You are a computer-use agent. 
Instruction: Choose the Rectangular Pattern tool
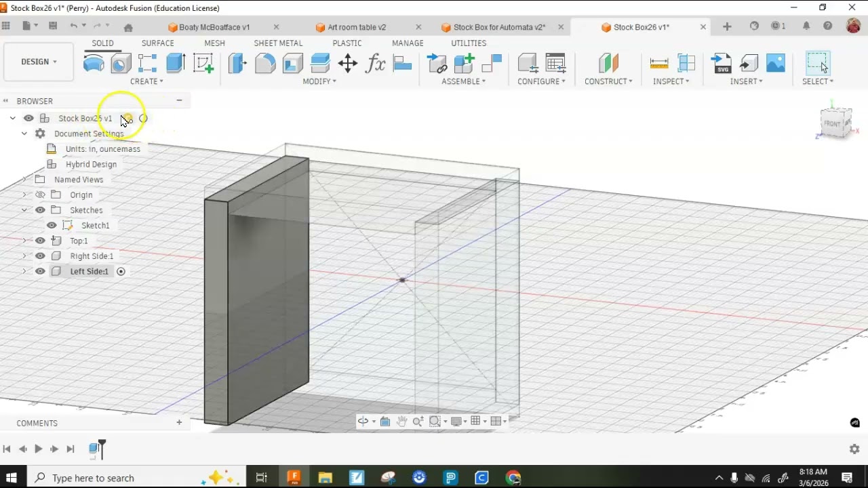point(148,64)
